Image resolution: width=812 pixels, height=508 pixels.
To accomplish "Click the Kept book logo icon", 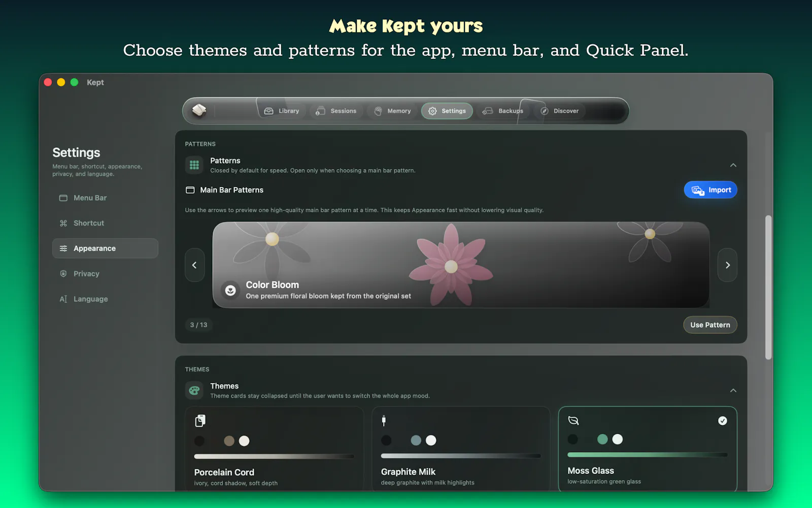I will tap(199, 110).
